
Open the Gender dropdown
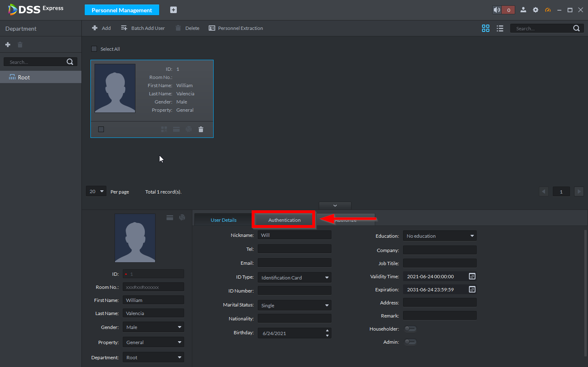153,327
